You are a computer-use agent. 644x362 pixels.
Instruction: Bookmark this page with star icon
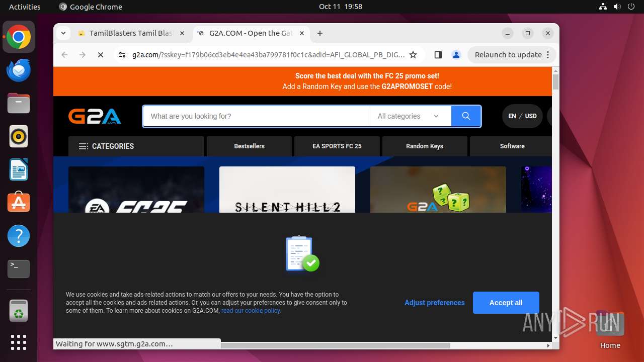pos(413,55)
